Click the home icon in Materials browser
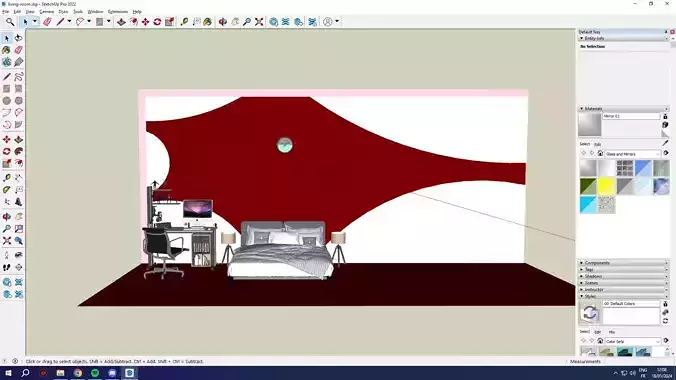The image size is (676, 380). 600,154
